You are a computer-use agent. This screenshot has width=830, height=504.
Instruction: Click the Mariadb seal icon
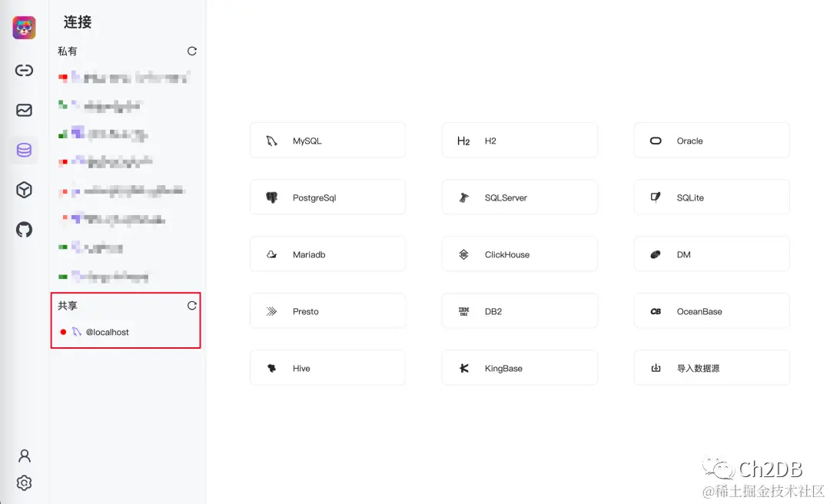271,254
